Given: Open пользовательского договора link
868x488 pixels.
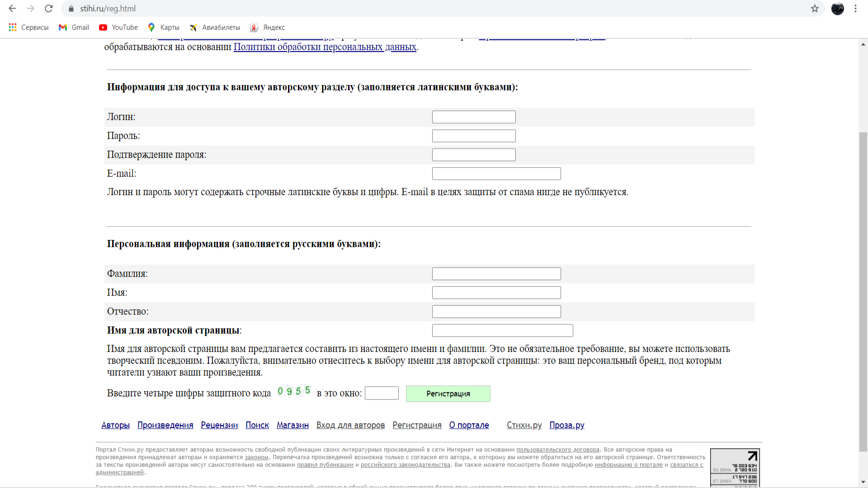Looking at the screenshot, I should point(558,450).
